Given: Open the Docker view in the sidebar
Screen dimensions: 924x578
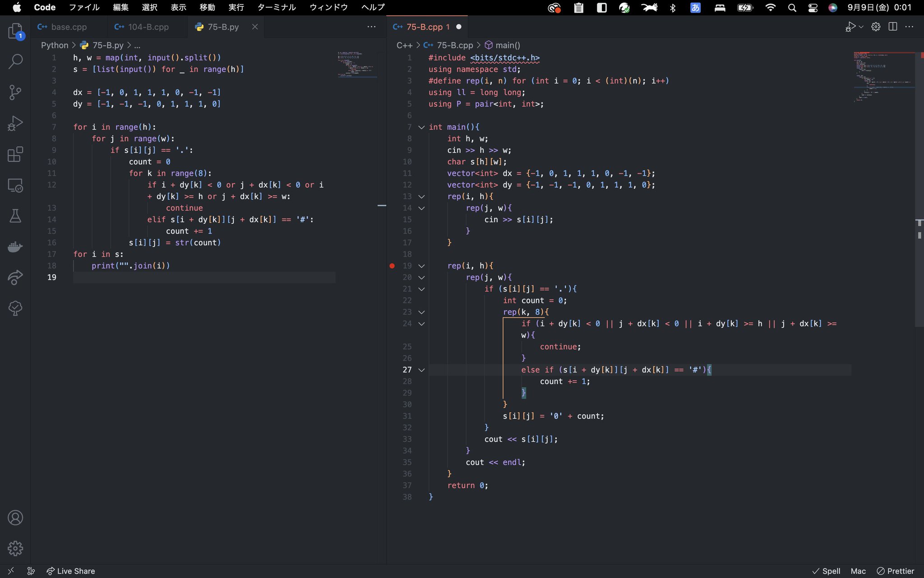Looking at the screenshot, I should pyautogui.click(x=15, y=247).
